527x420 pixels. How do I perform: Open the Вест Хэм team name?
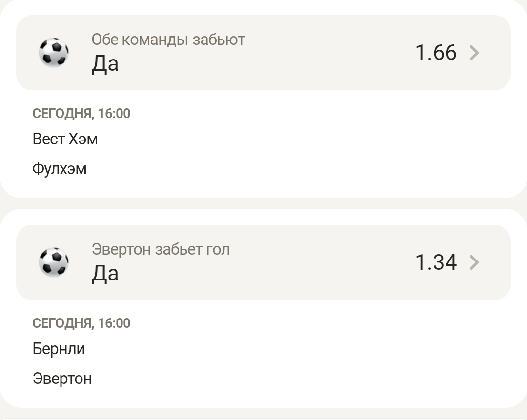tap(65, 139)
